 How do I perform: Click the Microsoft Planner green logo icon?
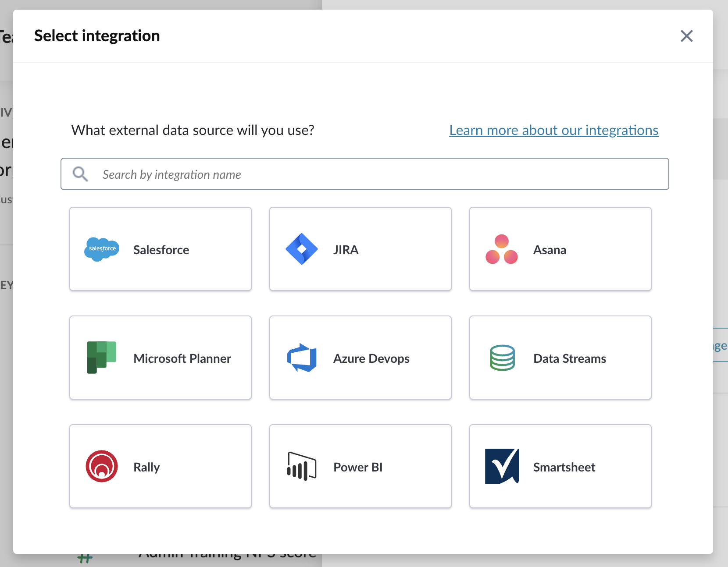(x=102, y=358)
